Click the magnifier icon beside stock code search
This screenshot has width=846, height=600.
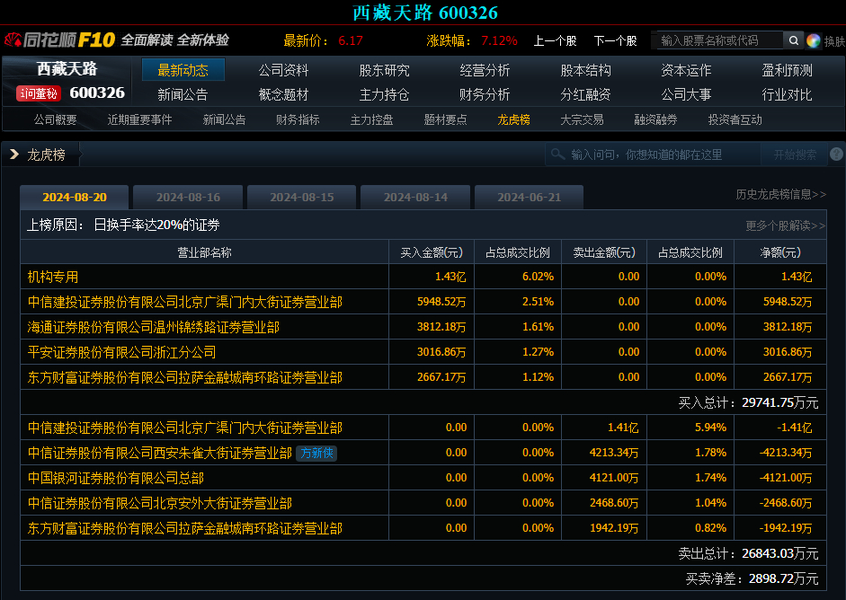click(x=793, y=40)
